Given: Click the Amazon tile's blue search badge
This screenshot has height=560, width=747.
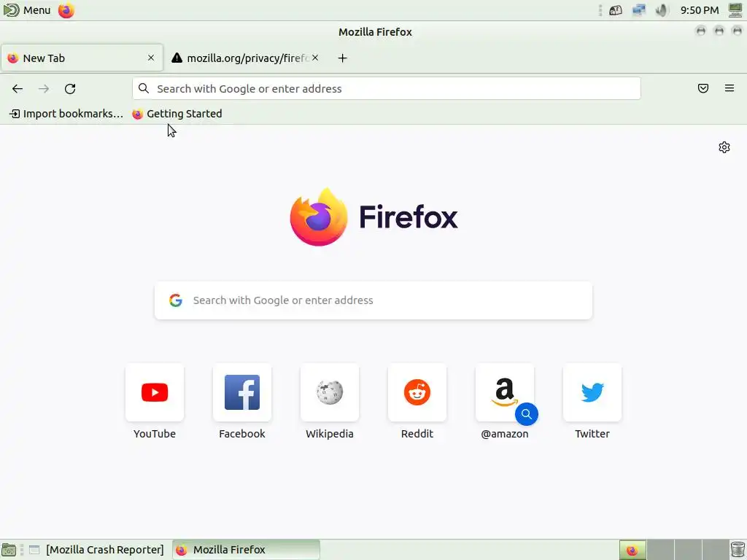Looking at the screenshot, I should click(x=527, y=414).
